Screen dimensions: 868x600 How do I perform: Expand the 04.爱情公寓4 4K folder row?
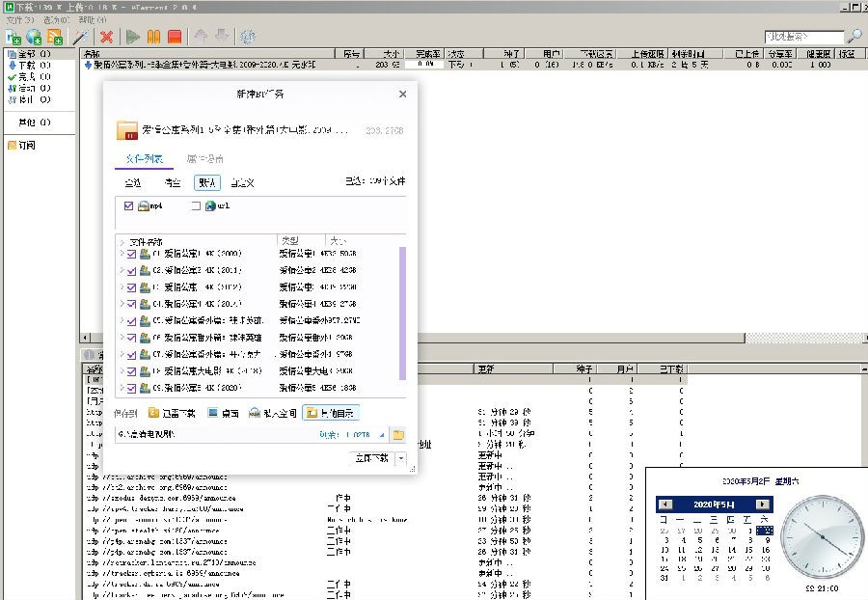click(122, 303)
